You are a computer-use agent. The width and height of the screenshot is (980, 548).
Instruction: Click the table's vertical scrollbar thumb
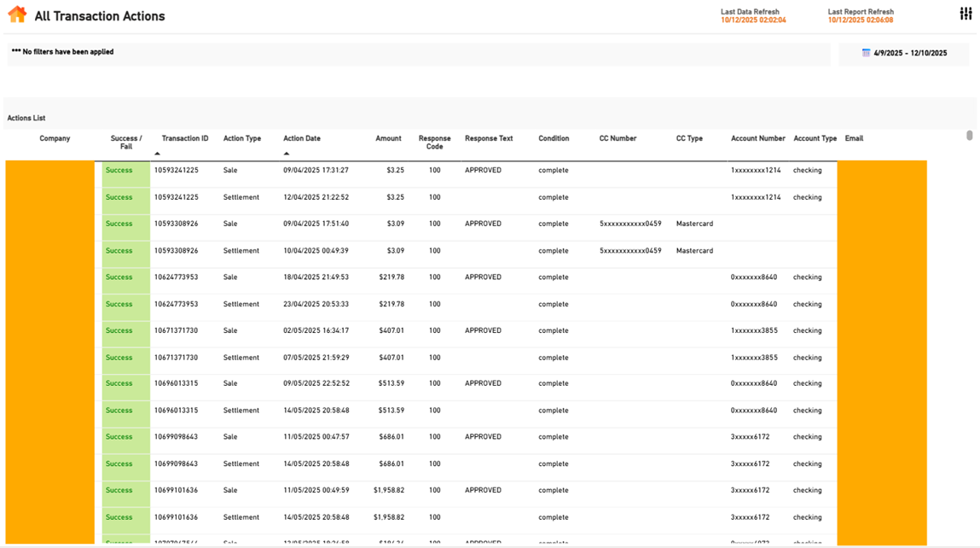[970, 135]
